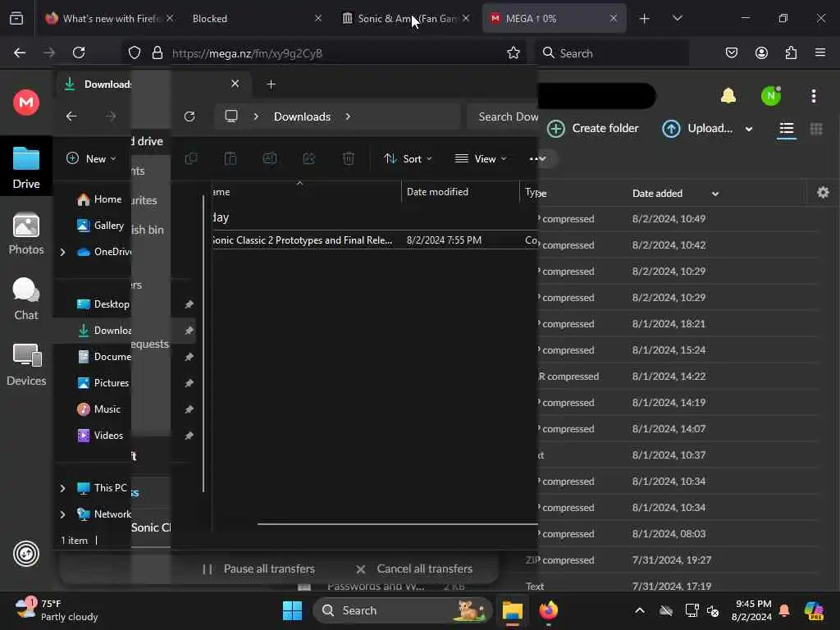Open Pictures quick access folder
The image size is (840, 630).
103,383
